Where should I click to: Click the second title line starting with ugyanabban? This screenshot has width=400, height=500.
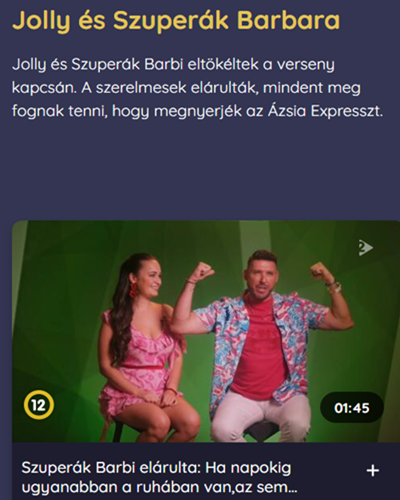[159, 488]
